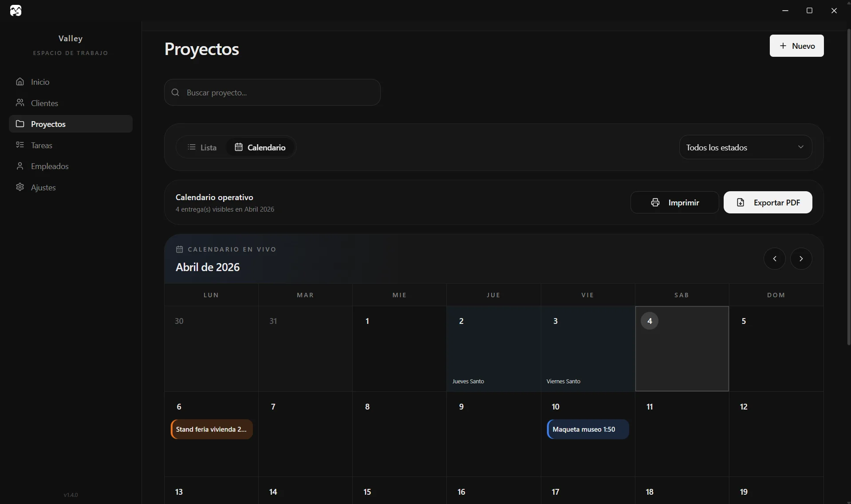
Task: Switch to Lista view
Action: (x=202, y=147)
